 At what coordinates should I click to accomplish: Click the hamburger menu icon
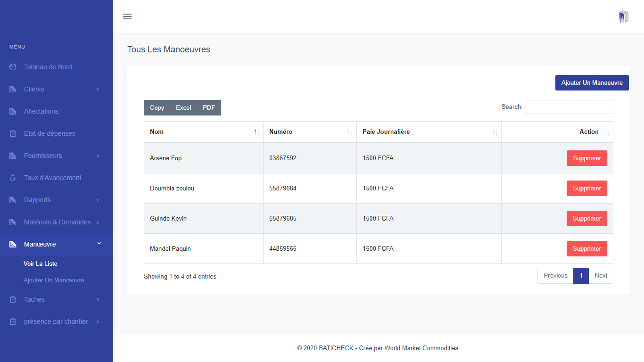[127, 16]
